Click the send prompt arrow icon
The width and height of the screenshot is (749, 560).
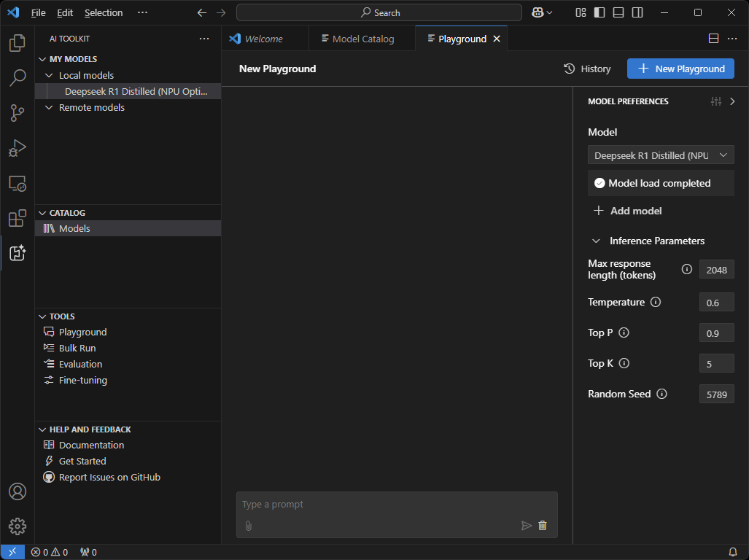click(526, 525)
